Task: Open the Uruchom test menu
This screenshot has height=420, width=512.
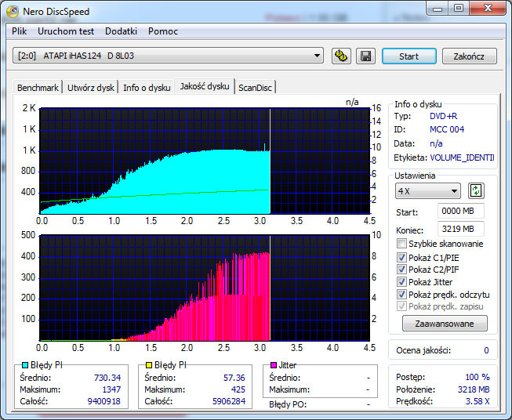Action: click(66, 31)
